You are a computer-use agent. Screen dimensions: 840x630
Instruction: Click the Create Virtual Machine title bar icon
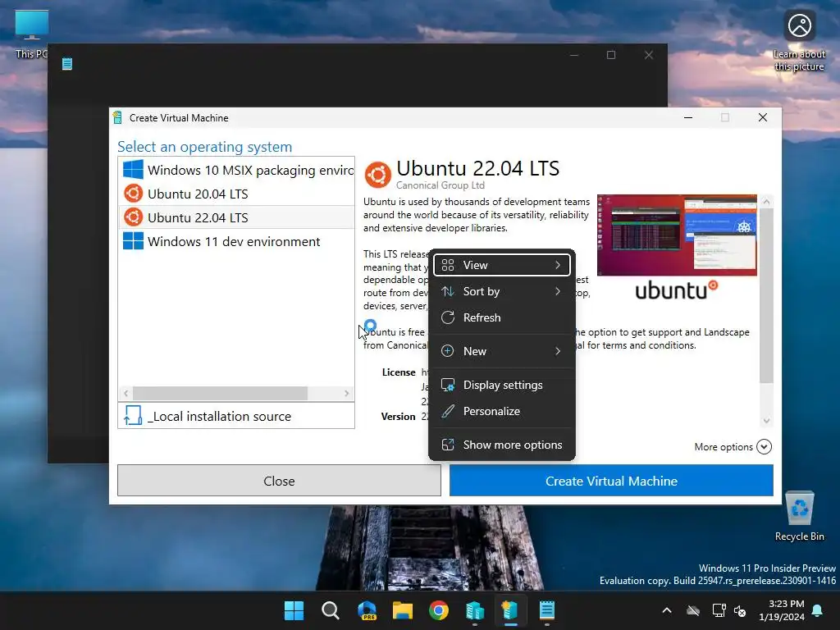(x=118, y=118)
